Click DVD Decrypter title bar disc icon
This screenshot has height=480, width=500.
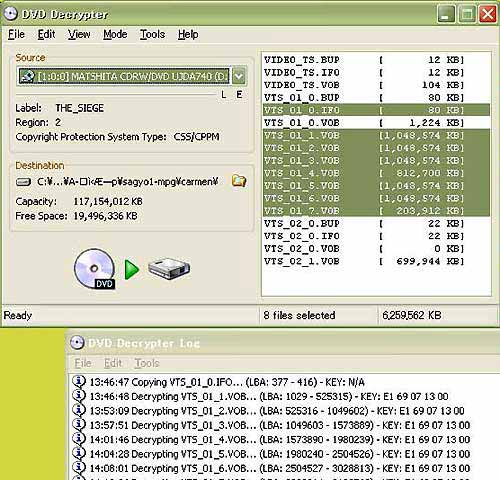click(10, 14)
